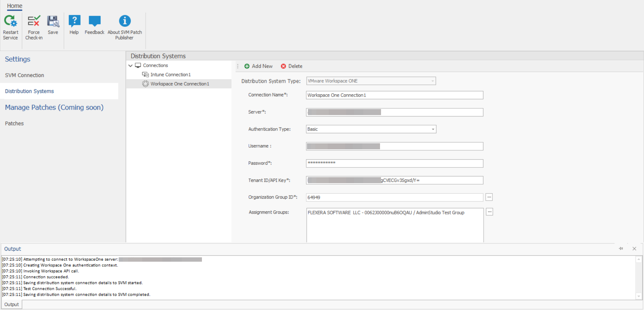This screenshot has width=644, height=310.
Task: Close the Output panel
Action: [634, 249]
